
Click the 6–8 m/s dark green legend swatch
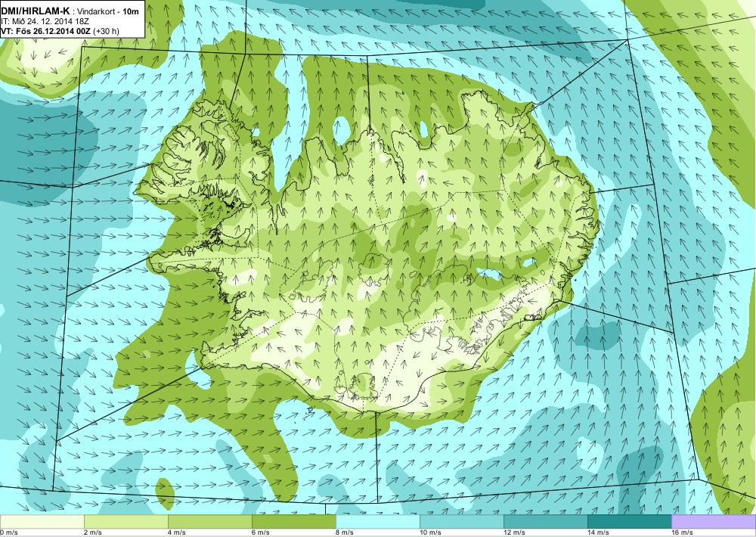tap(293, 522)
